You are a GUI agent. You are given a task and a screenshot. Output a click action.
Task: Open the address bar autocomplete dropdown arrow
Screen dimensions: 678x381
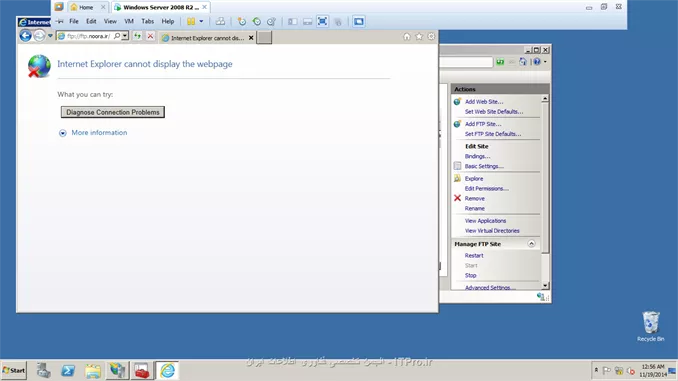[x=125, y=36]
